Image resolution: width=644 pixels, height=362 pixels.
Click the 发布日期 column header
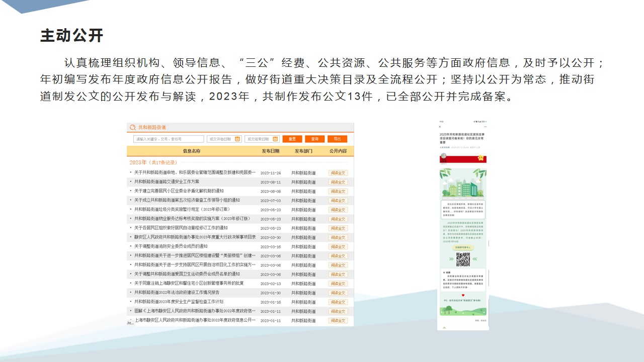(x=270, y=151)
